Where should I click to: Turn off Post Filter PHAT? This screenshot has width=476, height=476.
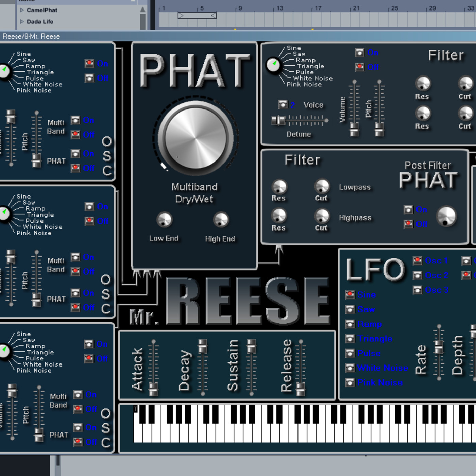[408, 224]
